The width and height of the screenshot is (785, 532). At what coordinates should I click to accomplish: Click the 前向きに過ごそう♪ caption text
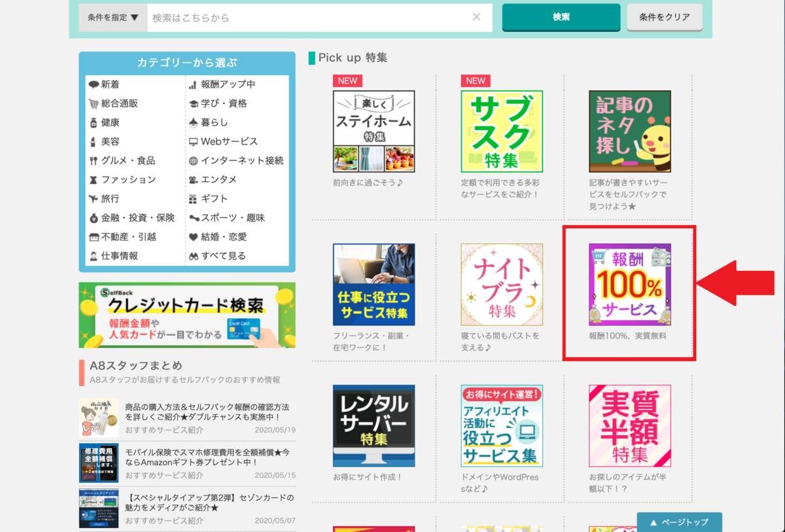(368, 183)
